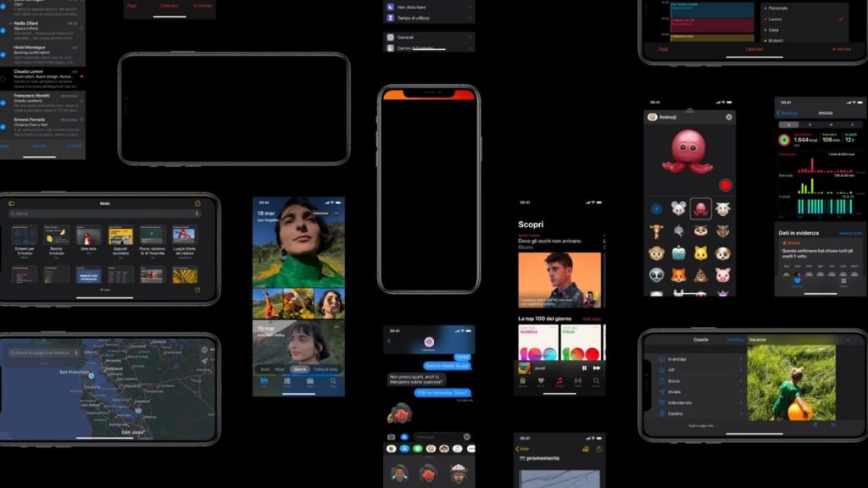Open Non disturbare in Settings

429,7
